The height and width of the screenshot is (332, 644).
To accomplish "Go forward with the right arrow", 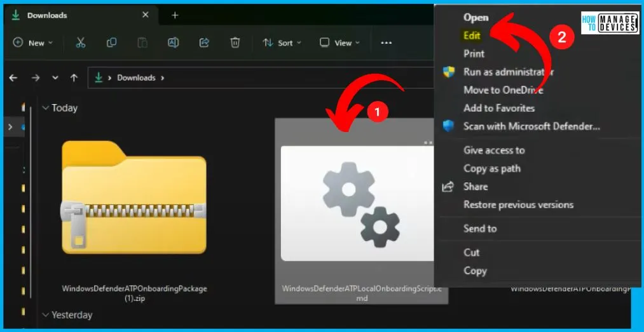I will [36, 77].
